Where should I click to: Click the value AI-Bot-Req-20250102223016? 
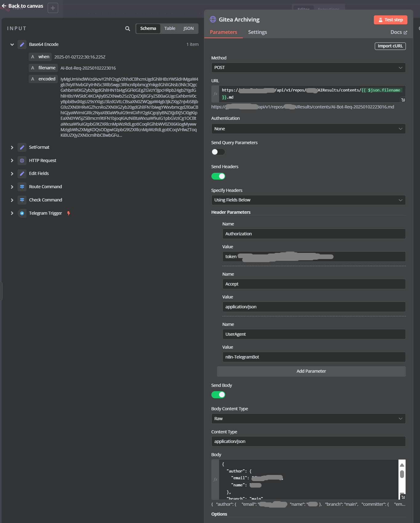[x=88, y=68]
